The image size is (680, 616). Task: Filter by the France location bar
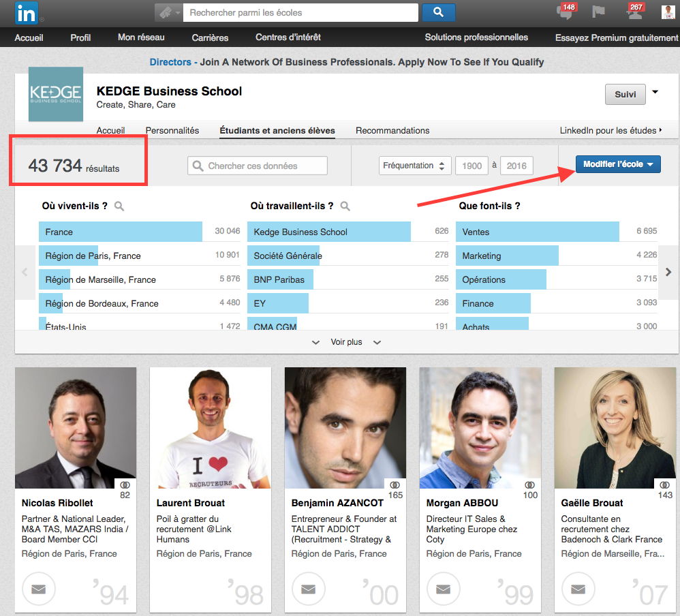pyautogui.click(x=121, y=232)
